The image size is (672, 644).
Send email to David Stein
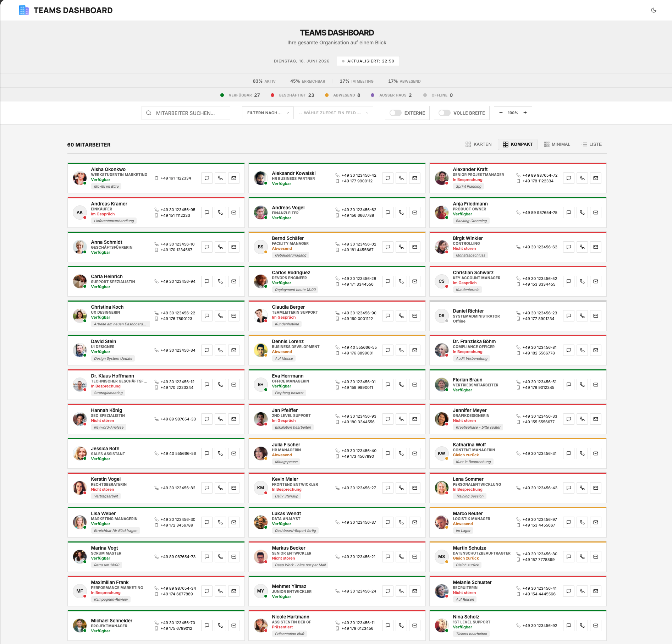tap(234, 350)
